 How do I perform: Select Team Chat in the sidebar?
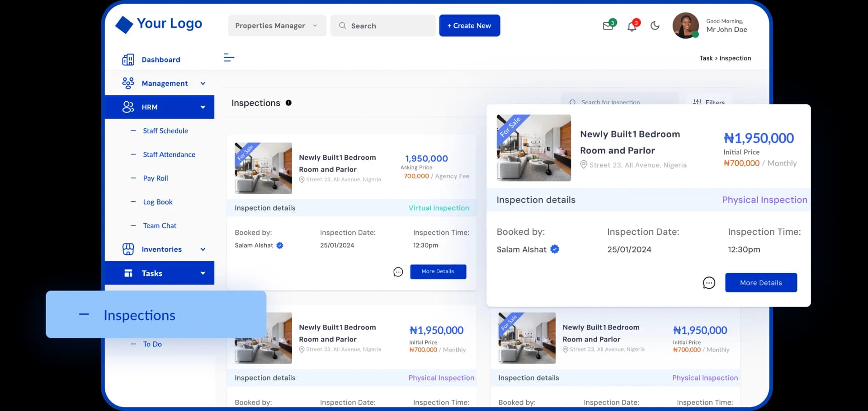tap(159, 225)
